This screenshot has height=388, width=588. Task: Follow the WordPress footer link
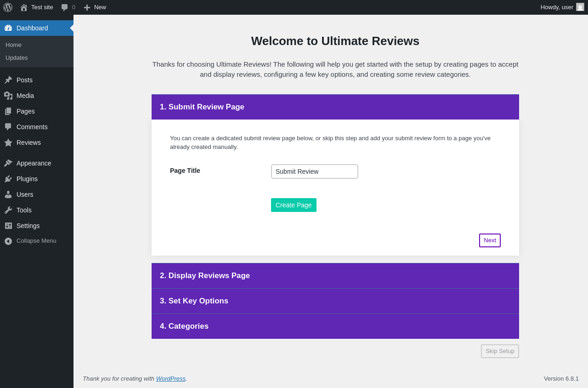[171, 379]
